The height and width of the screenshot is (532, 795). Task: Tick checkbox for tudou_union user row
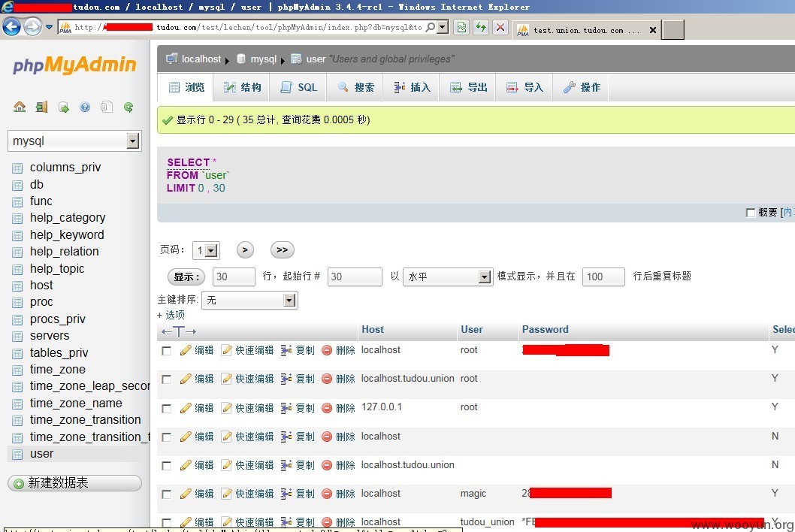tap(166, 522)
